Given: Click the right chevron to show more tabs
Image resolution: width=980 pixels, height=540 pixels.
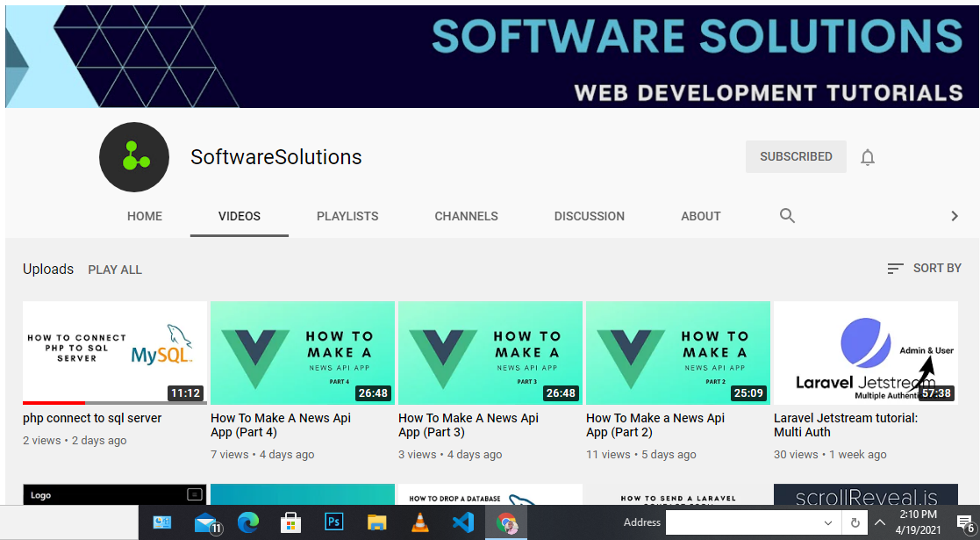Looking at the screenshot, I should [x=955, y=216].
